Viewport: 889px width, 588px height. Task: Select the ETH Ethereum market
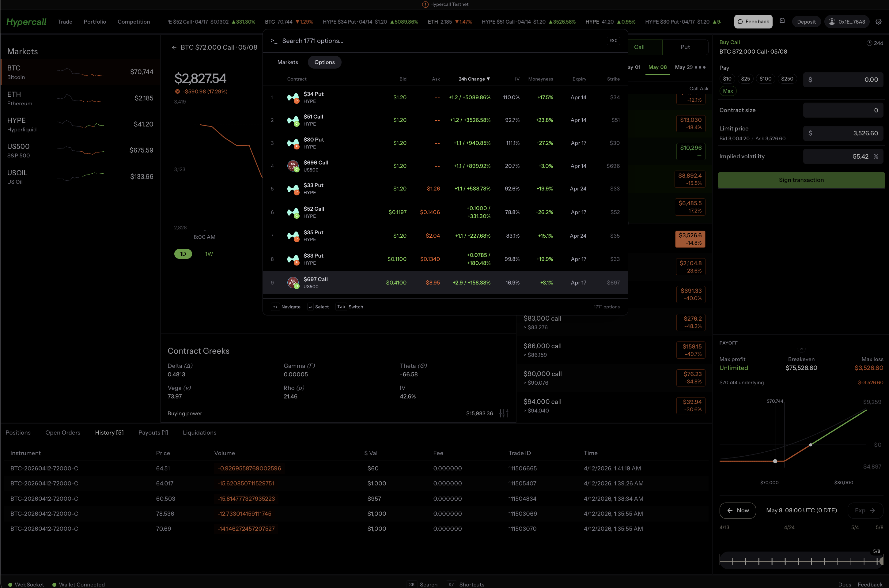coord(80,98)
